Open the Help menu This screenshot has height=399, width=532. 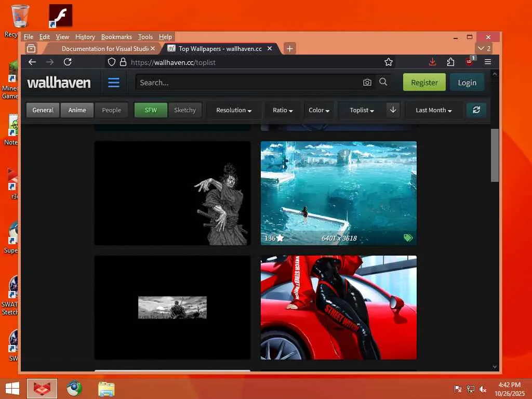click(x=165, y=37)
